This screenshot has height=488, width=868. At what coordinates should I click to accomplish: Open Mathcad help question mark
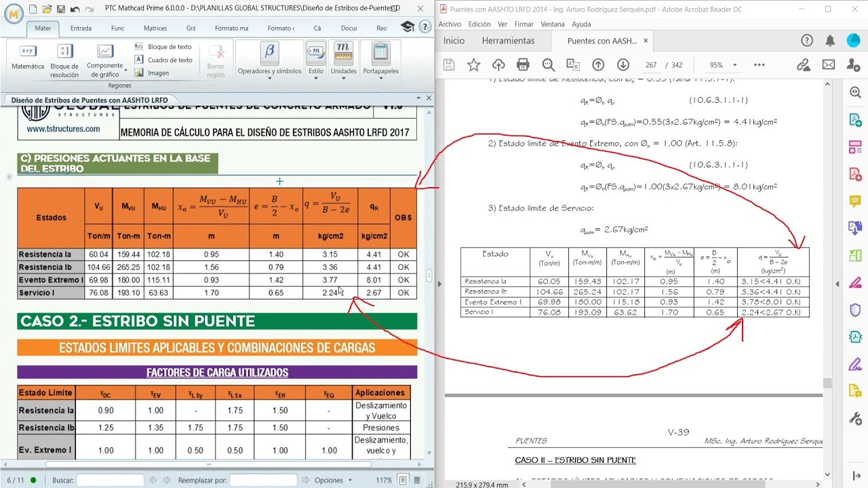425,27
